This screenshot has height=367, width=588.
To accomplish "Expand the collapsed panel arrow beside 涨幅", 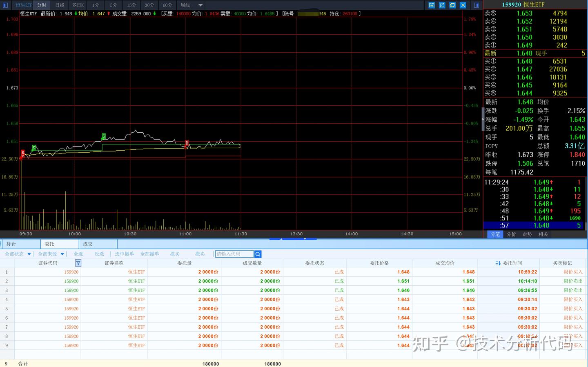I will (x=483, y=119).
